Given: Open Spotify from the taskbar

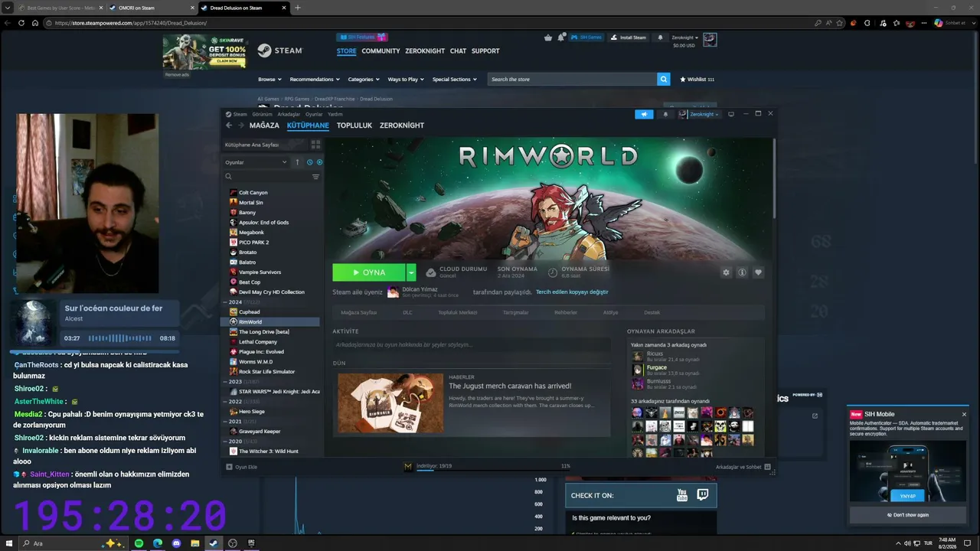Looking at the screenshot, I should (x=139, y=543).
